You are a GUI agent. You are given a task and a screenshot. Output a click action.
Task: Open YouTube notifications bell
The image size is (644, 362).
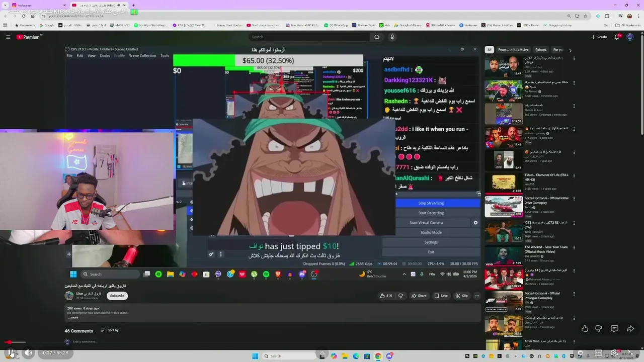[x=617, y=37]
